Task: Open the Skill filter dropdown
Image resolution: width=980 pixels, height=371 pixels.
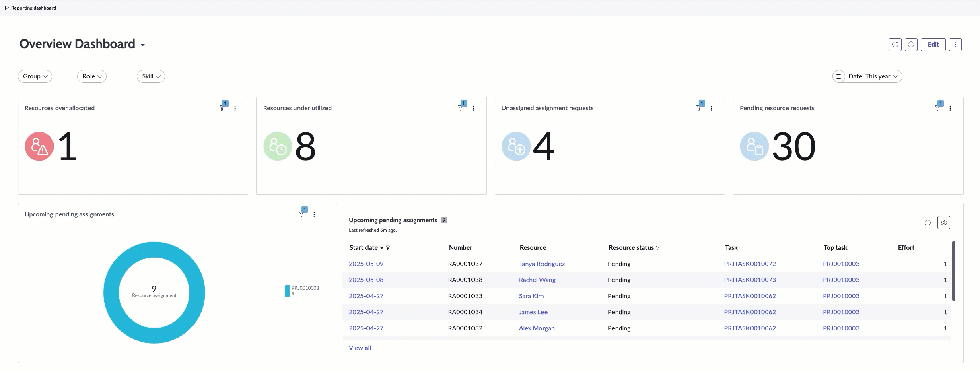Action: coord(151,76)
